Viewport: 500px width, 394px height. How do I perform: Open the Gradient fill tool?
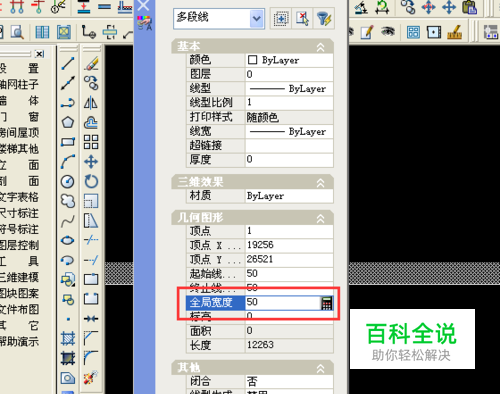(x=68, y=358)
